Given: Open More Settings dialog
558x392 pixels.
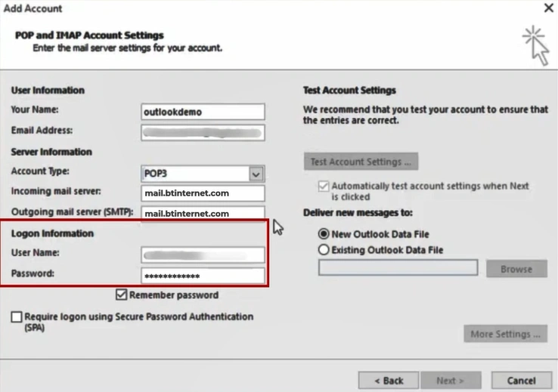Looking at the screenshot, I should tap(505, 334).
